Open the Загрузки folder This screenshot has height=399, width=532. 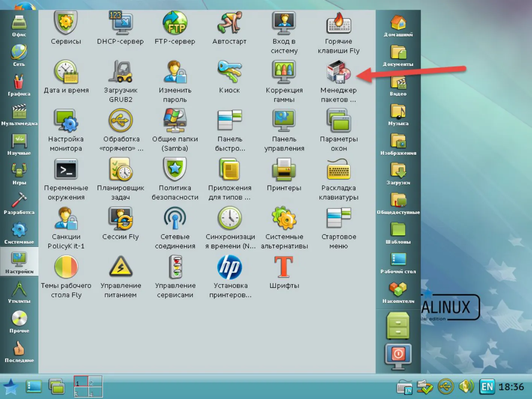(x=398, y=174)
